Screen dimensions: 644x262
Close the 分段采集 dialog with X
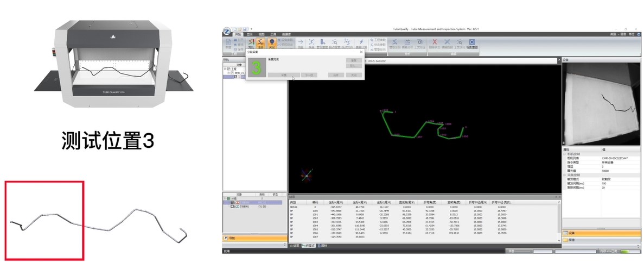[x=361, y=52]
